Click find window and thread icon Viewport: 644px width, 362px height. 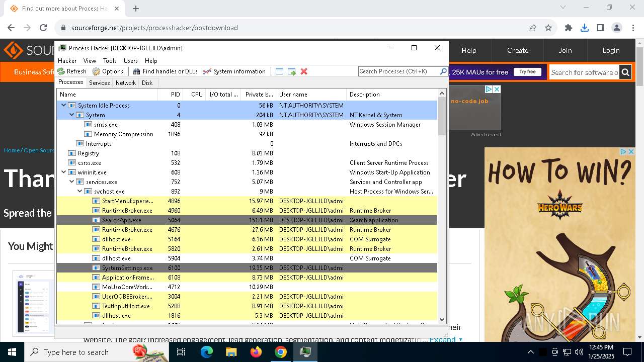coord(292,71)
